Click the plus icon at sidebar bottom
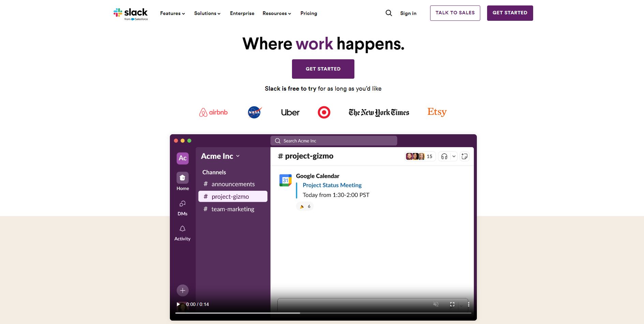Image resolution: width=644 pixels, height=324 pixels. [x=182, y=290]
